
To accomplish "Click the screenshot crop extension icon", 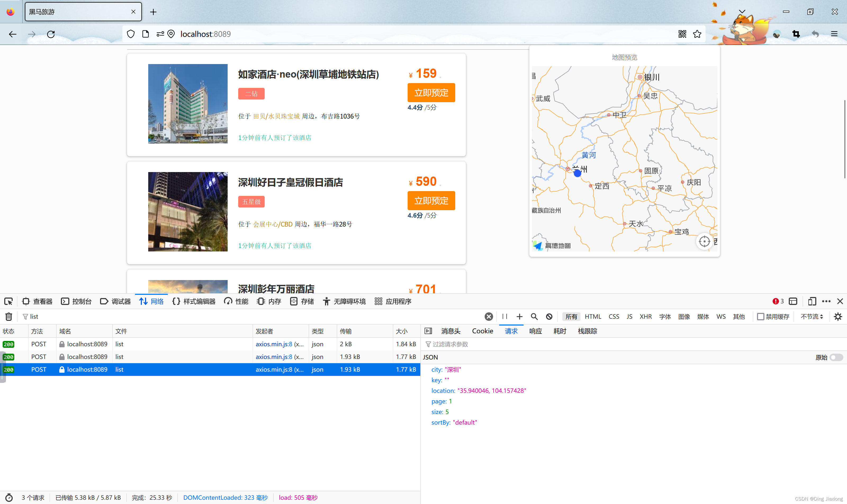I will tap(796, 34).
